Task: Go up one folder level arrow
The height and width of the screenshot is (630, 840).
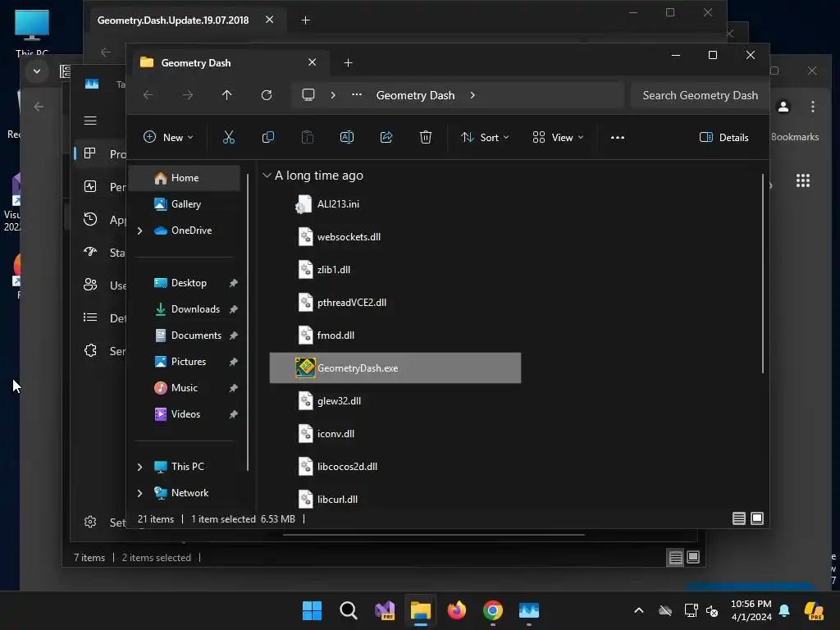Action: [x=226, y=95]
